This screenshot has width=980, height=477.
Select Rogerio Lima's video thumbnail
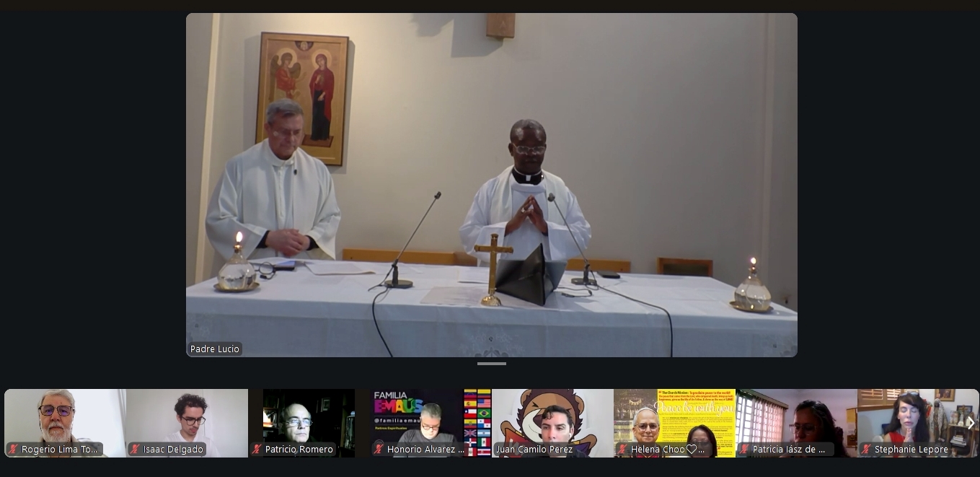coord(65,419)
